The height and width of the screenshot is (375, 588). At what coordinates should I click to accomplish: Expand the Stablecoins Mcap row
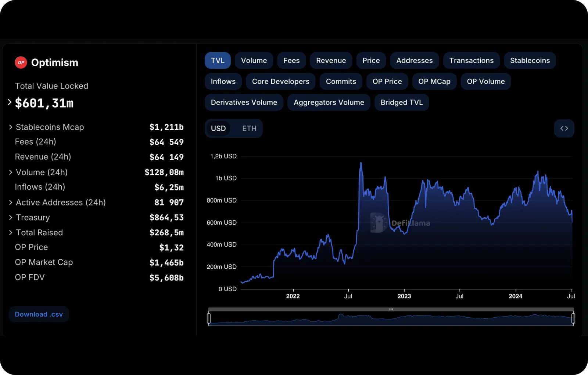point(11,127)
